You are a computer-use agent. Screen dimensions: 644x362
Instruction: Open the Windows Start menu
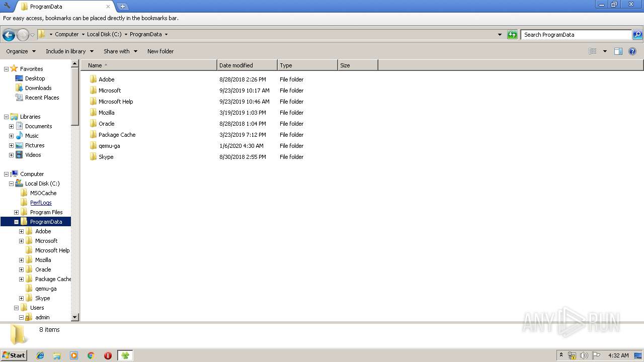coord(14,355)
